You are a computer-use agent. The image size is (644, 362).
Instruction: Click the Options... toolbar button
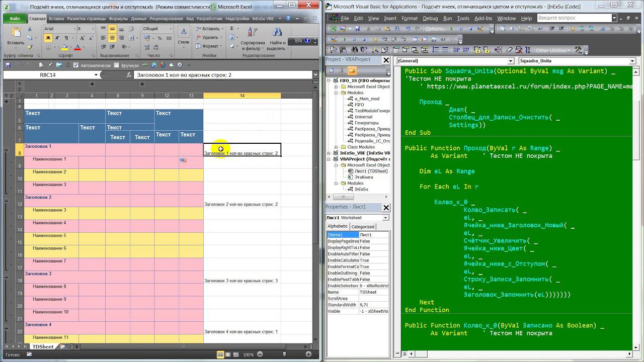click(435, 29)
